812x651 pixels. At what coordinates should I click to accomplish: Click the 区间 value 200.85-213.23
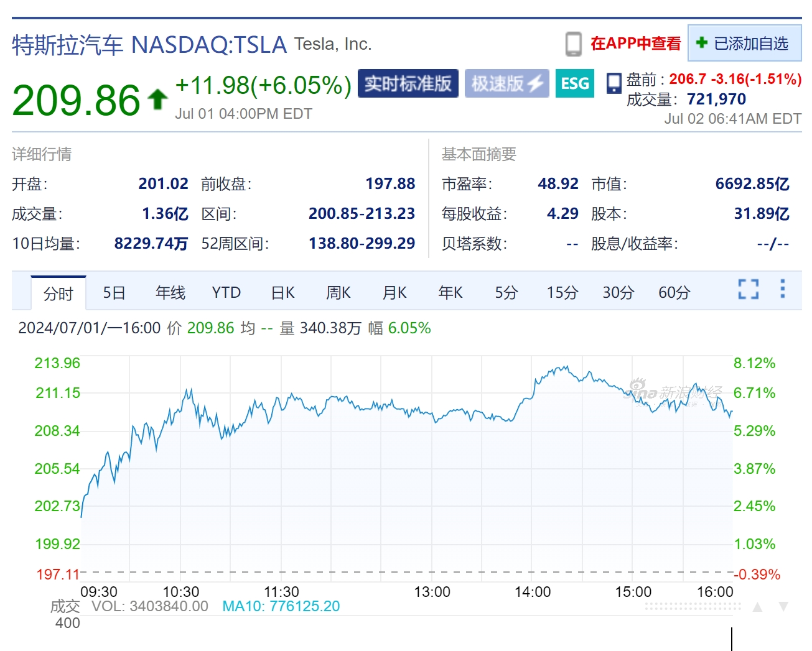[x=362, y=214]
